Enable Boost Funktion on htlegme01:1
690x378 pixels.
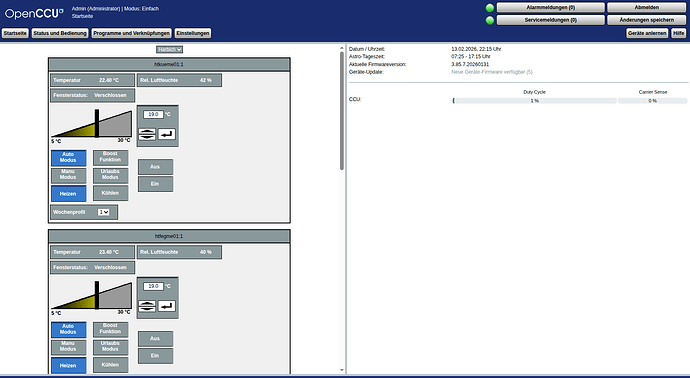tap(110, 329)
